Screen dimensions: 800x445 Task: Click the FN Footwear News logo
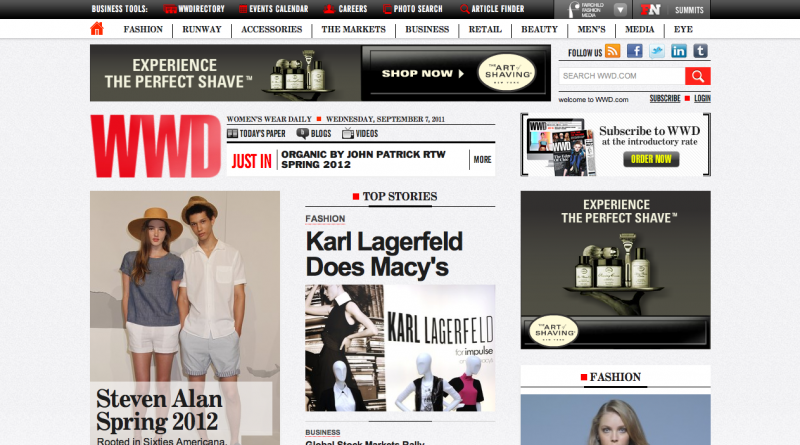point(650,9)
